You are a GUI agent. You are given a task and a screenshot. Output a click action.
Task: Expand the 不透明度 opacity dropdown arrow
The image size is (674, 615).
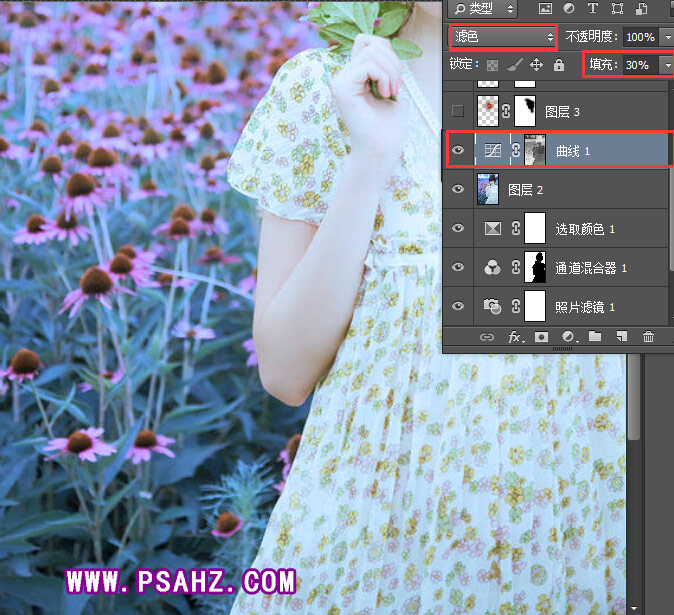666,37
